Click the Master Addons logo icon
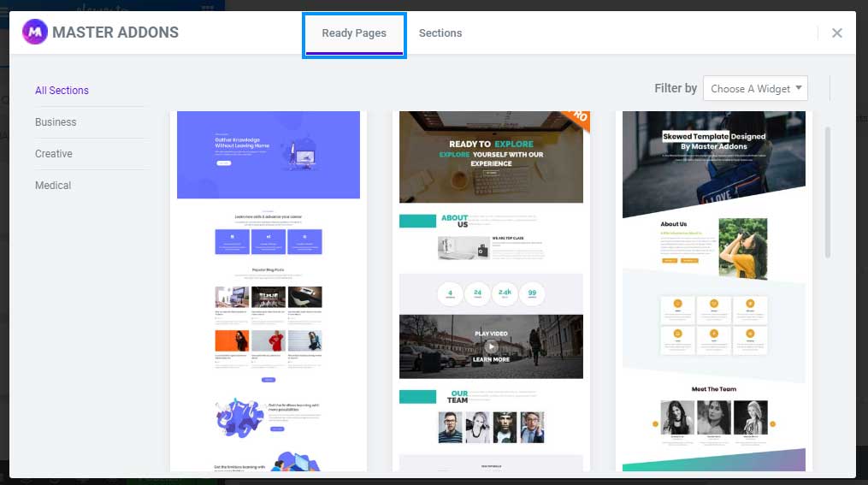 coord(35,33)
